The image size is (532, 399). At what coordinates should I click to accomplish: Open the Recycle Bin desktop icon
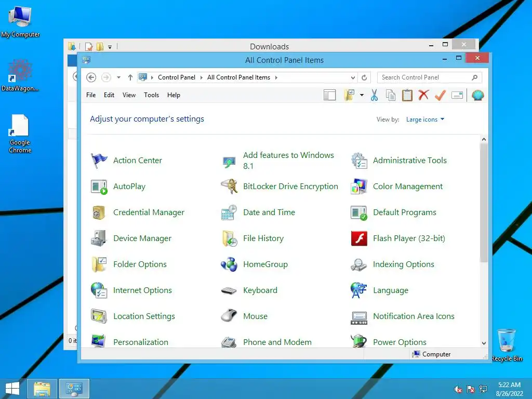click(x=507, y=345)
